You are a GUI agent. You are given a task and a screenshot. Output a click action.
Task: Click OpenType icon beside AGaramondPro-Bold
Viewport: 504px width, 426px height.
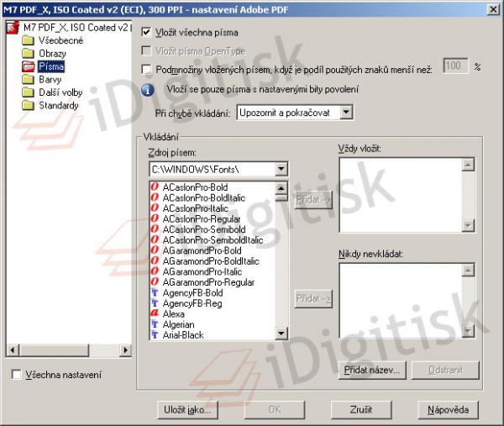pos(155,250)
